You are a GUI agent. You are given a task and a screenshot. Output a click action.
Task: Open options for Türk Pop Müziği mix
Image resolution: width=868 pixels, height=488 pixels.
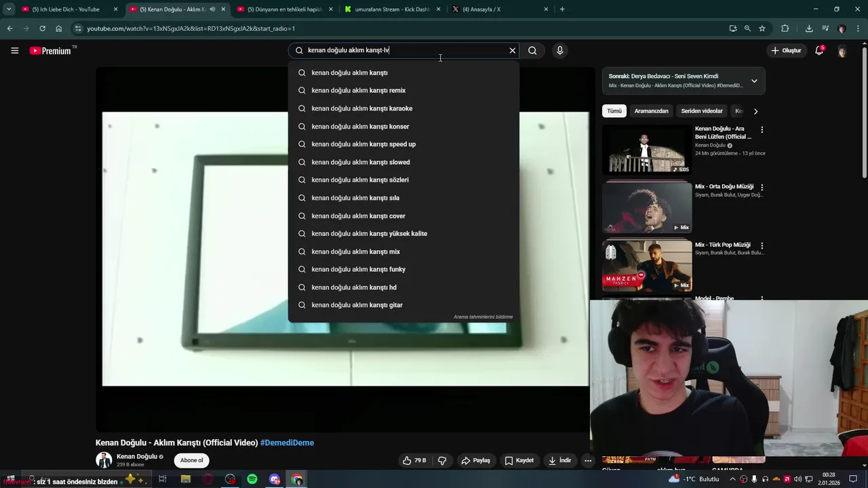pos(762,245)
